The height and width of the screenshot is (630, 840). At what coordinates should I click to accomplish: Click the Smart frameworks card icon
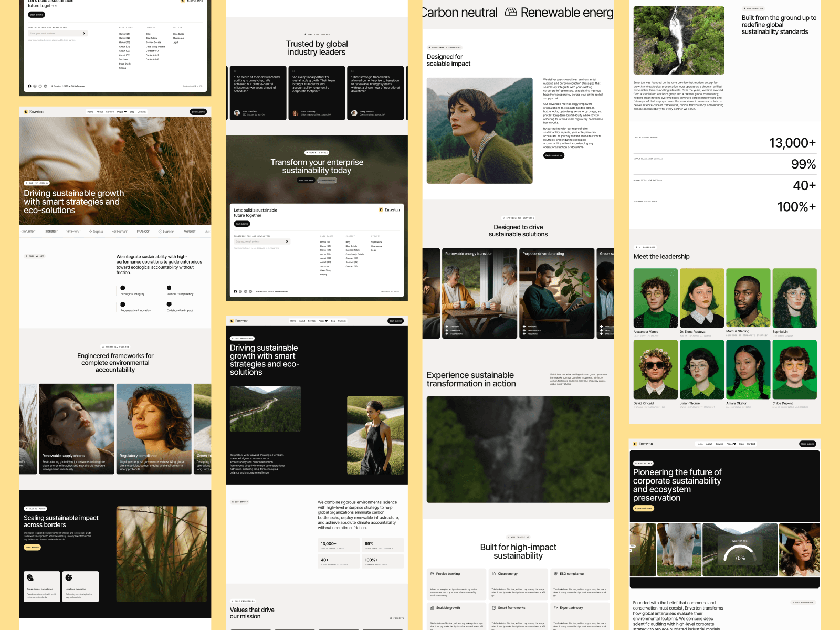pyautogui.click(x=494, y=608)
